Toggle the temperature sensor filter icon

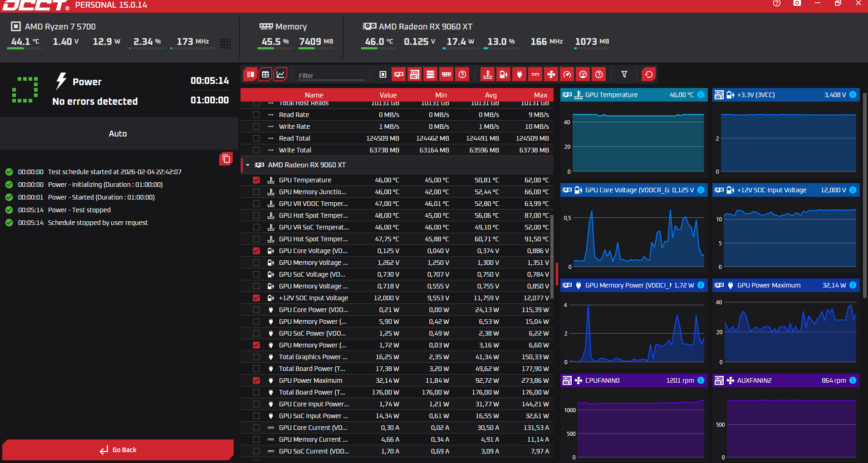pos(488,74)
